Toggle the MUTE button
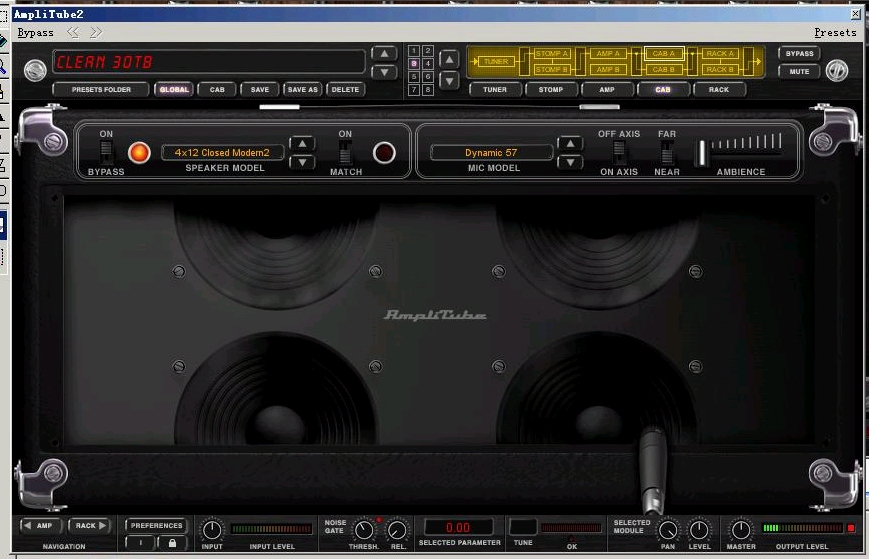The height and width of the screenshot is (559, 869). point(799,71)
